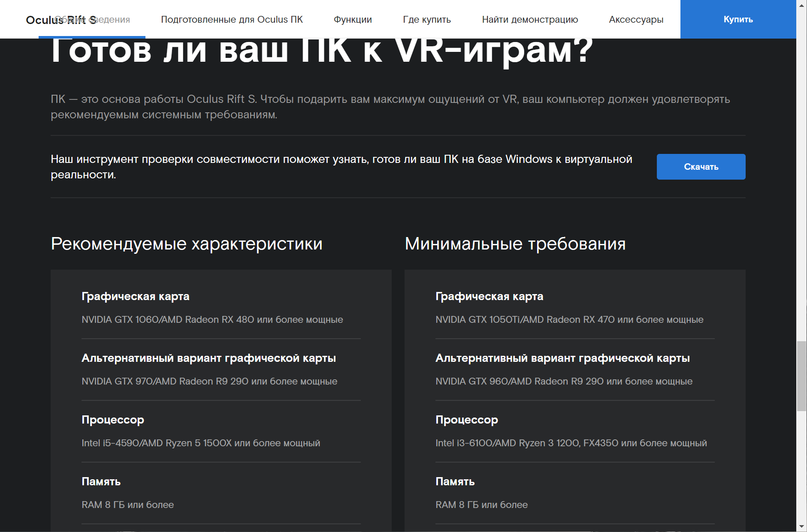Screen dimensions: 807x532
Task: Select Найти демонстрацию in the navigation
Action: pyautogui.click(x=530, y=20)
